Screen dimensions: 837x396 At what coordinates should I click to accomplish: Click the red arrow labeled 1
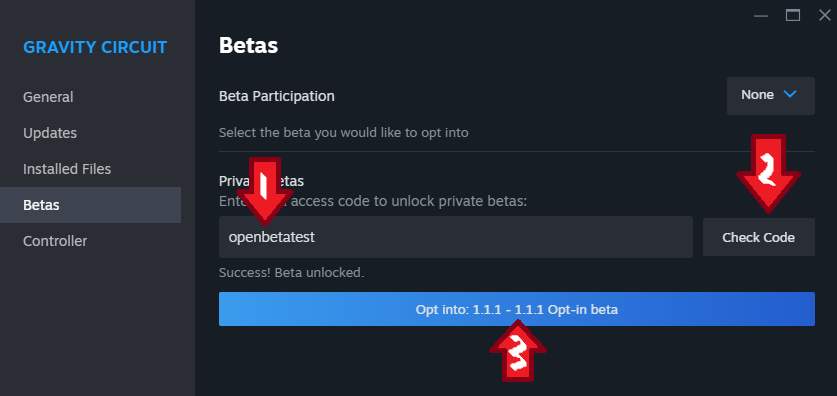264,191
